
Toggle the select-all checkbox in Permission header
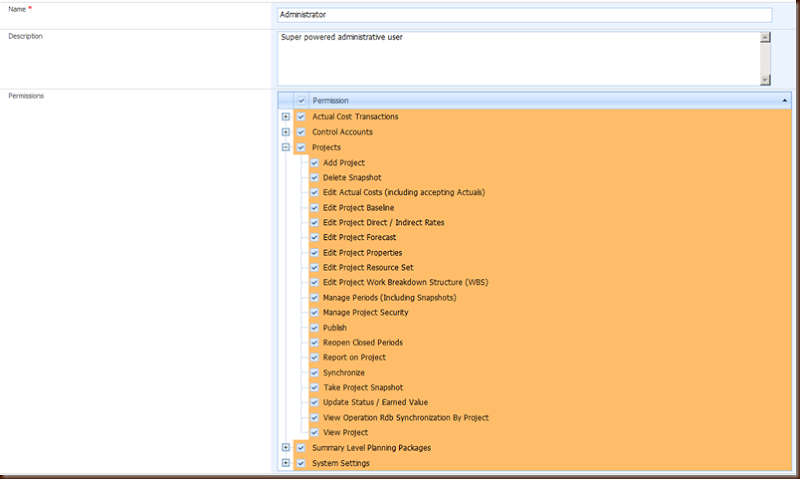[301, 100]
